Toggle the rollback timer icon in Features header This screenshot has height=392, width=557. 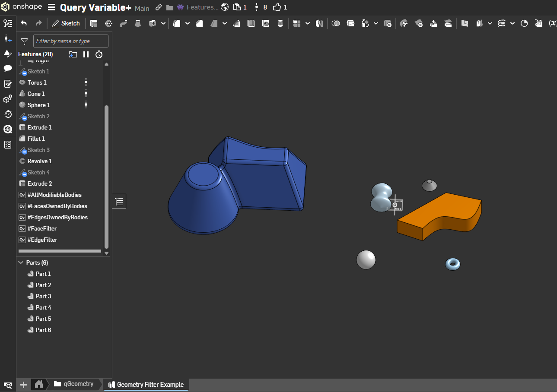(99, 54)
